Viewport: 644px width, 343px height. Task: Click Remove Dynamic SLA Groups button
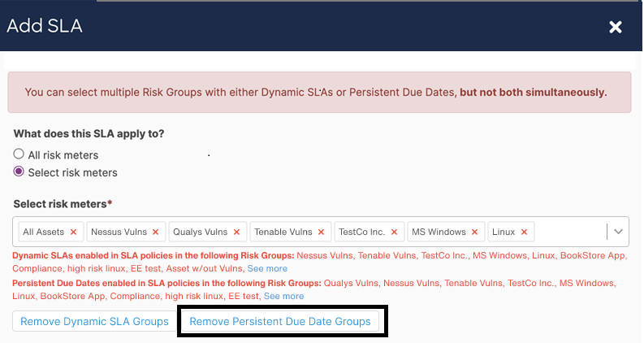[94, 321]
